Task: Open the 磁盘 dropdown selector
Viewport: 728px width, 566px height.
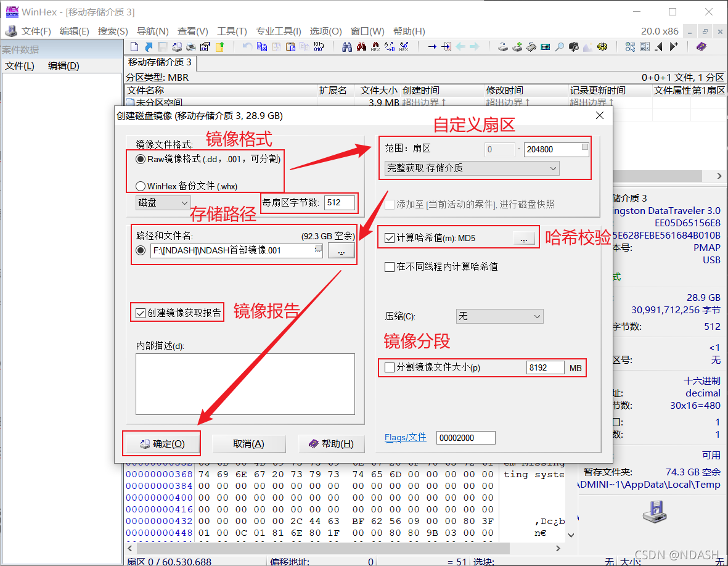Action: coord(163,202)
